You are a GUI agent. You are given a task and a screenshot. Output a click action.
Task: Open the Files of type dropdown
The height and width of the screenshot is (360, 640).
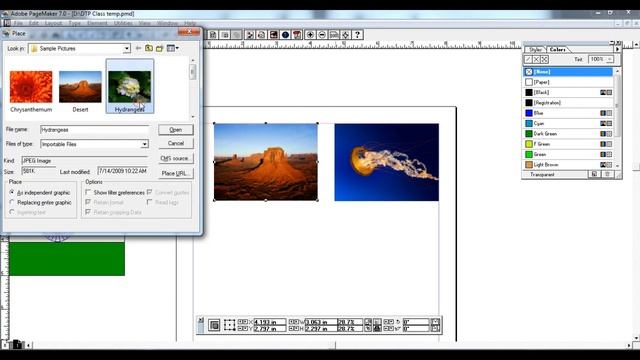pos(144,144)
